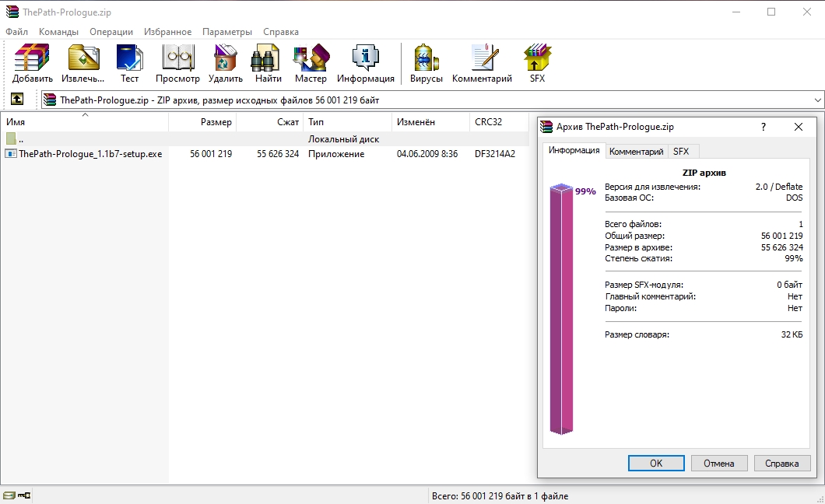Click the WinRAR icon in main title bar

click(x=12, y=12)
